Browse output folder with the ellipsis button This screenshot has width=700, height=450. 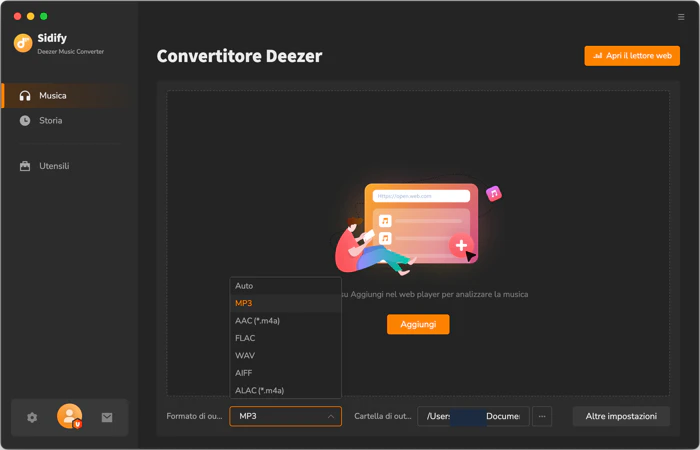point(542,416)
